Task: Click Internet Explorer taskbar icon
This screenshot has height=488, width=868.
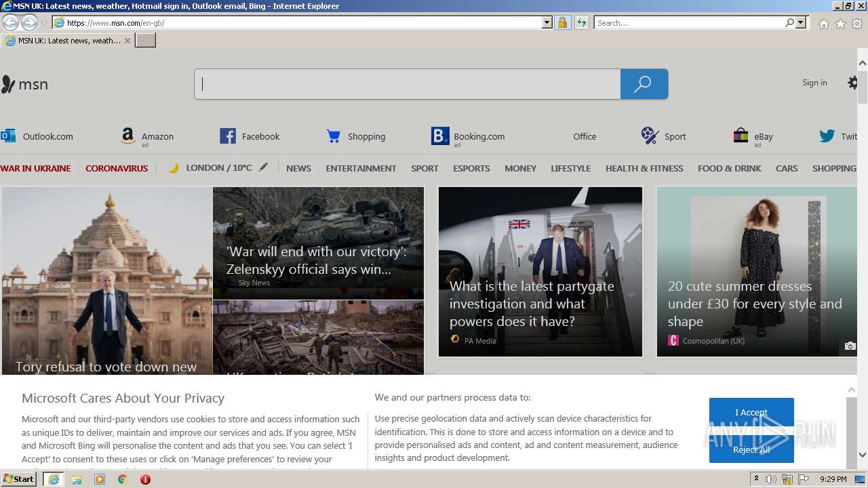Action: coord(54,479)
